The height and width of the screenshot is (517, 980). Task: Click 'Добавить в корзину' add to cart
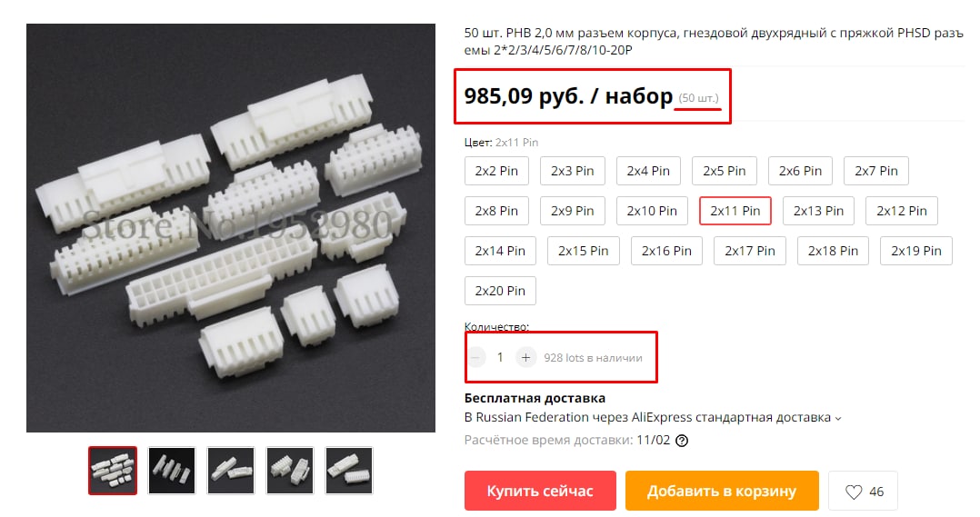tap(722, 491)
